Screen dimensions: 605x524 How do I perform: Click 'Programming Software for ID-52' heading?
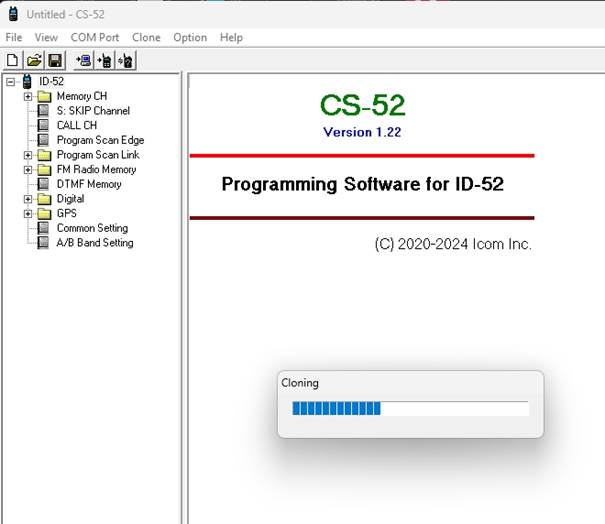click(362, 184)
